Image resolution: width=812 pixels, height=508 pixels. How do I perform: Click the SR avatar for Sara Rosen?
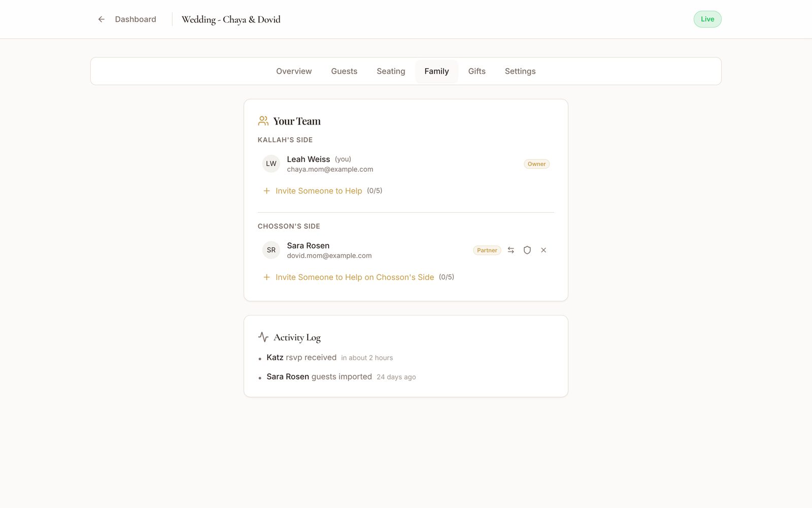pos(271,250)
